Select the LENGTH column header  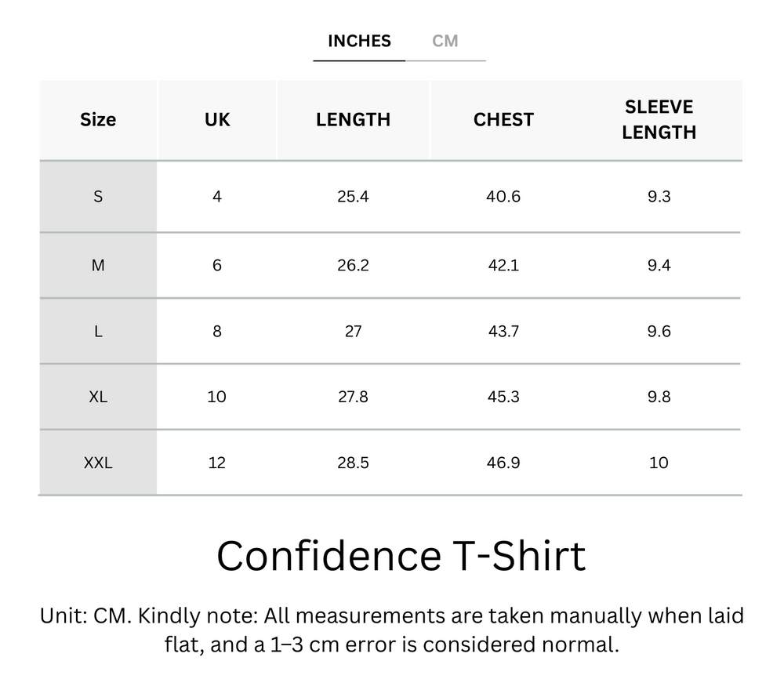[x=354, y=119]
